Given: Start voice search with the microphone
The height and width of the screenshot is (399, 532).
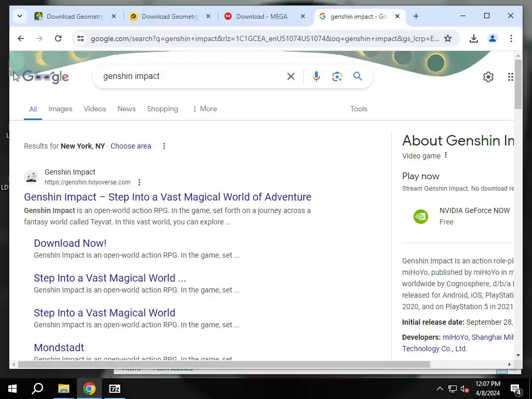Looking at the screenshot, I should coord(316,76).
